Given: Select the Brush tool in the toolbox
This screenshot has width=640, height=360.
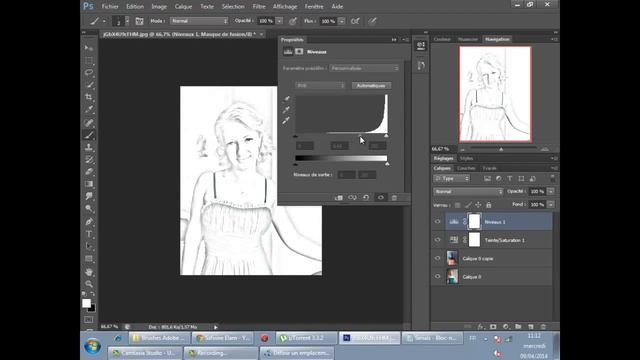Looking at the screenshot, I should click(89, 135).
